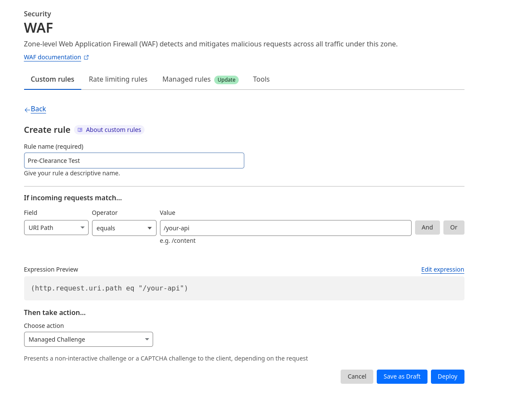Select the Tools tab

[x=261, y=79]
